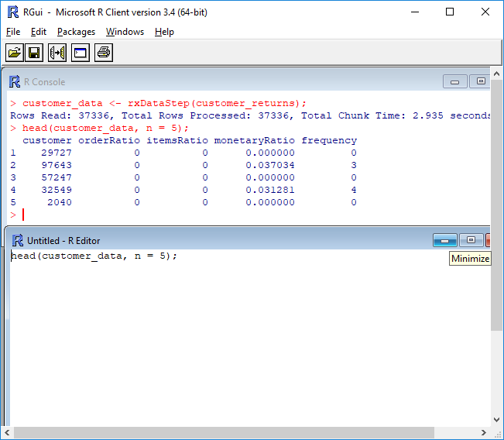Click customer value 57247
Screen dimensions: 504x440
57,177
